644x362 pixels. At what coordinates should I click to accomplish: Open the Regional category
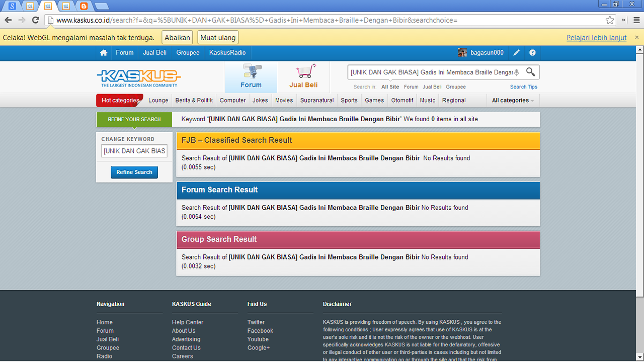(454, 100)
